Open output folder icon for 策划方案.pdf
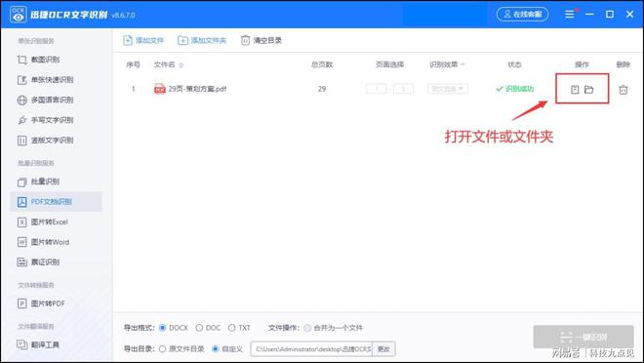This screenshot has height=363, width=644. 589,89
